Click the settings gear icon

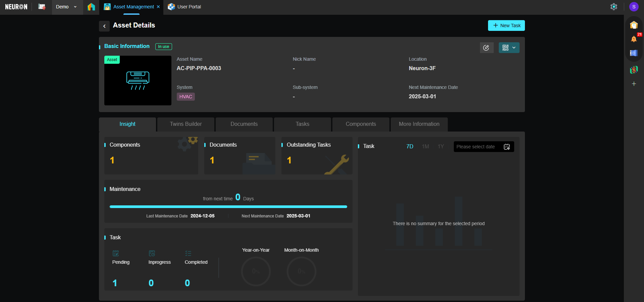click(613, 7)
